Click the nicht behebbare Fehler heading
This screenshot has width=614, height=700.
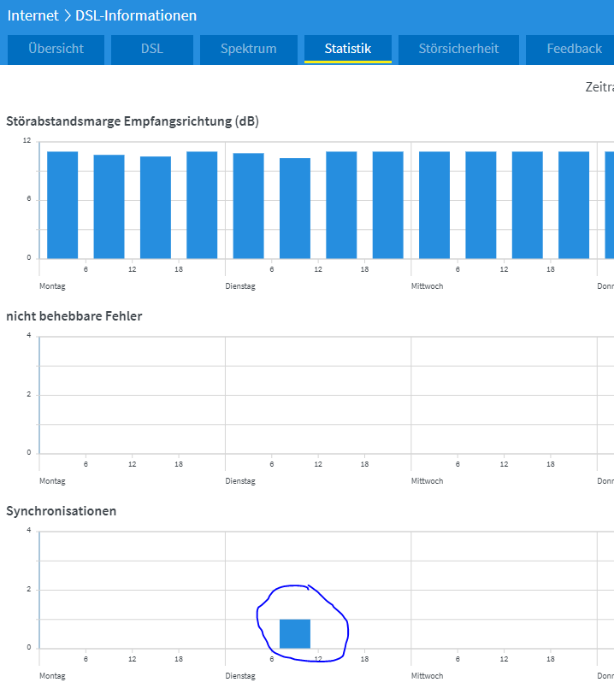pos(74,316)
